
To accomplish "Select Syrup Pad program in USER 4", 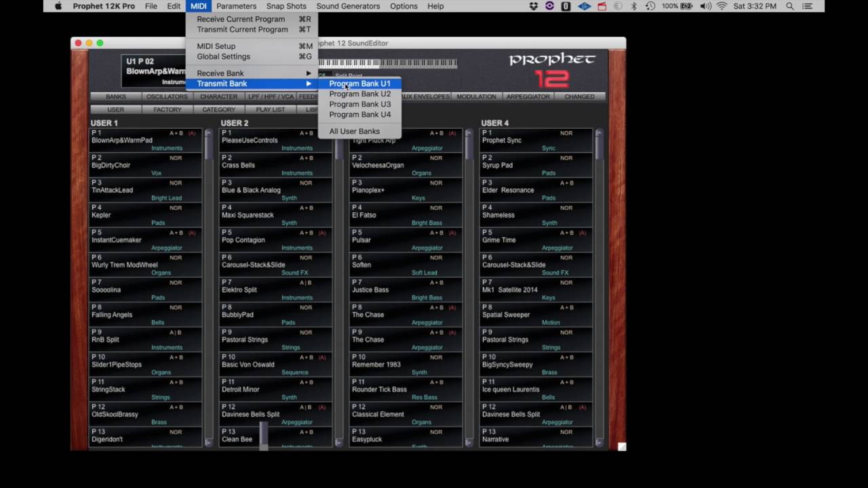I will (x=536, y=165).
